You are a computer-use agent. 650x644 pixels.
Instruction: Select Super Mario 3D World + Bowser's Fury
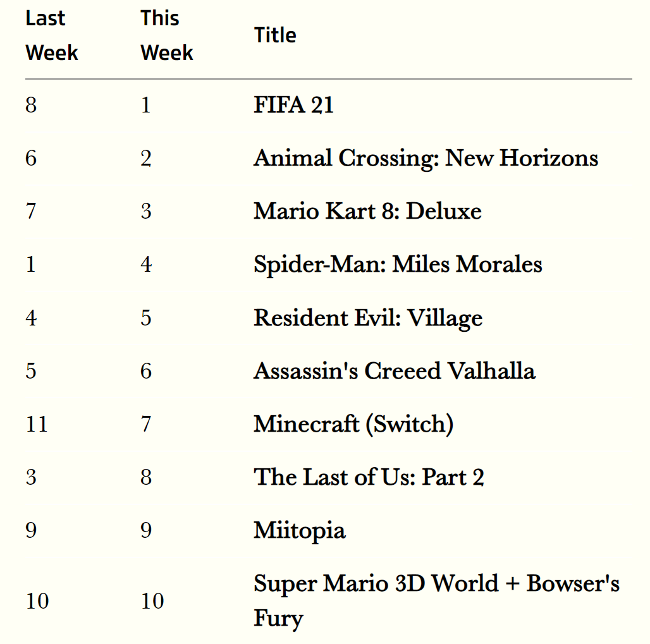coord(436,601)
